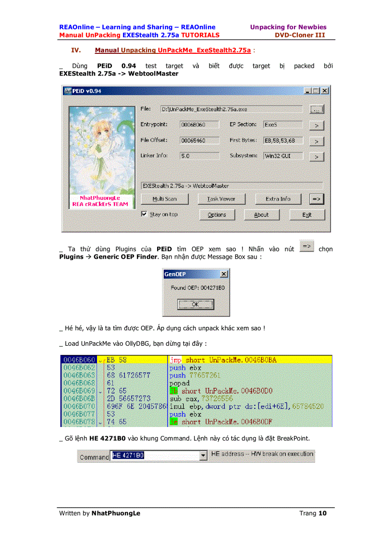The height and width of the screenshot is (540, 392).
Task: Click the Extra Info button
Action: pos(278,199)
